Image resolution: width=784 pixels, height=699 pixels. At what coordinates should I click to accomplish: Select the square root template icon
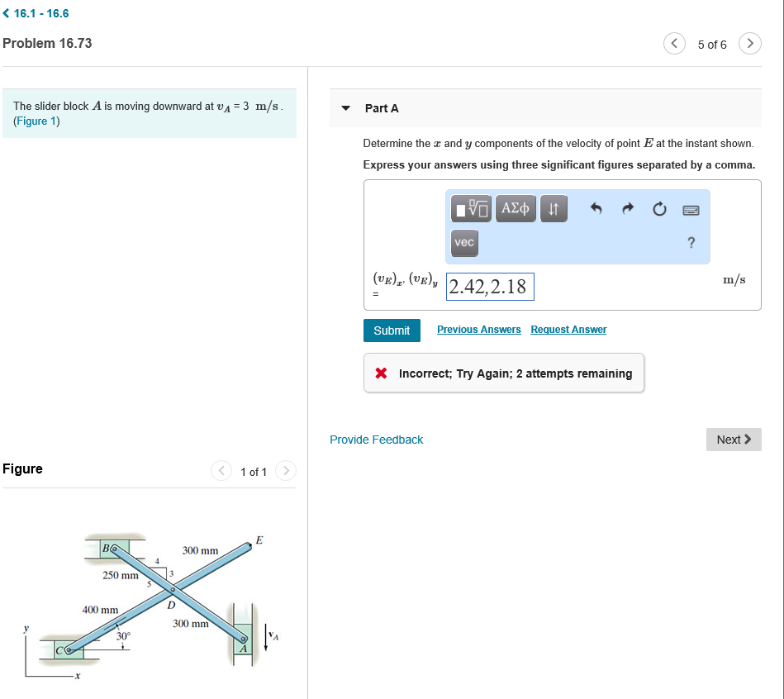click(x=469, y=208)
